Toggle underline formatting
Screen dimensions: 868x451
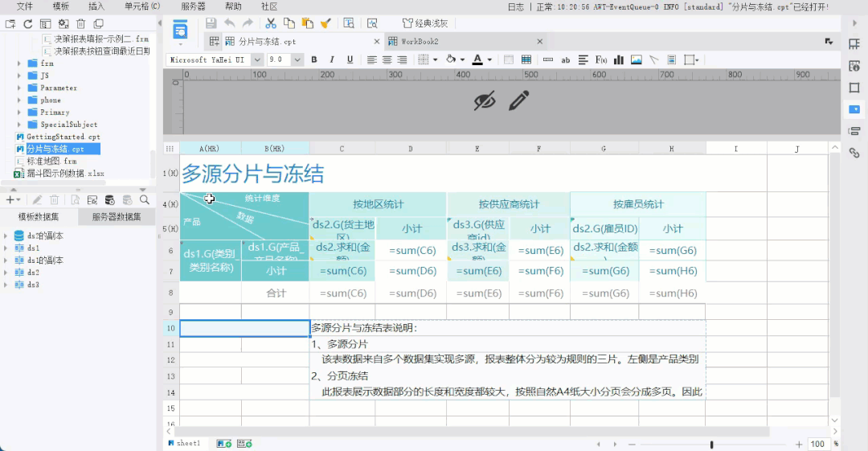pos(350,59)
